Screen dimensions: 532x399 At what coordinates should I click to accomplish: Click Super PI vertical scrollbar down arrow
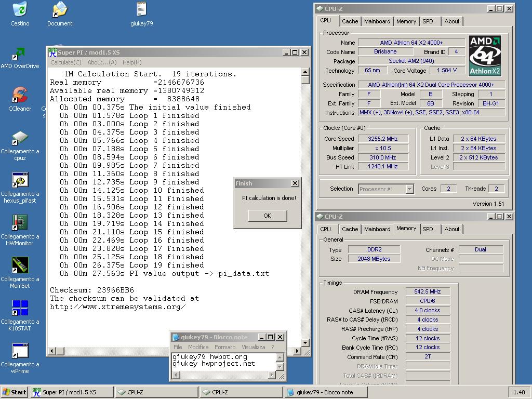(x=305, y=343)
